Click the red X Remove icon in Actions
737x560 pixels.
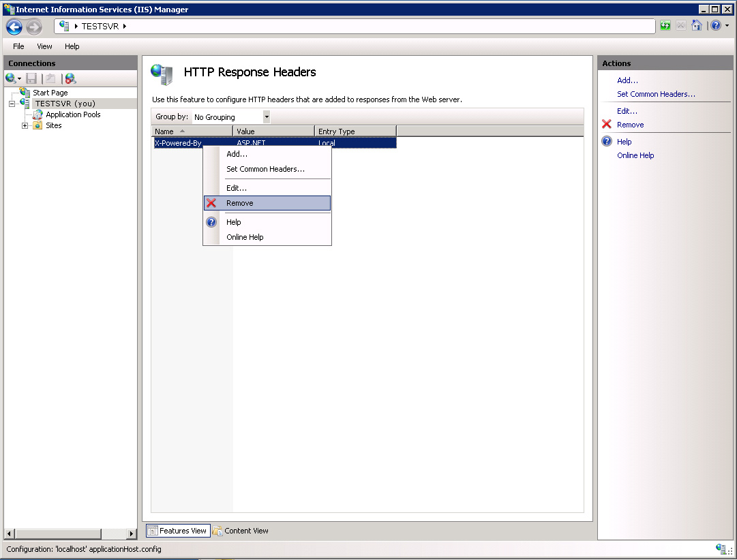[x=607, y=124]
